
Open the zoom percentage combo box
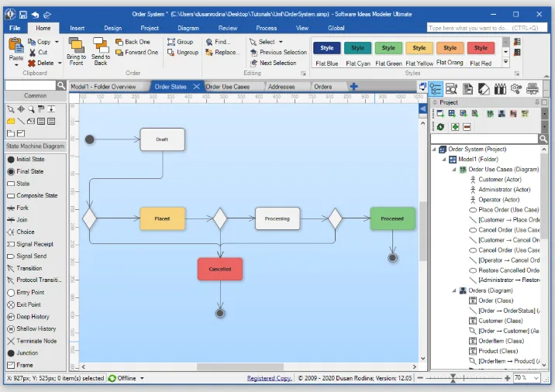coord(526,378)
